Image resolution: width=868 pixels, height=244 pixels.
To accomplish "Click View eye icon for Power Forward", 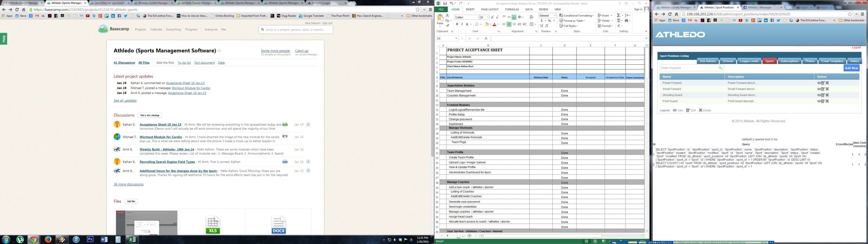I will (x=819, y=83).
